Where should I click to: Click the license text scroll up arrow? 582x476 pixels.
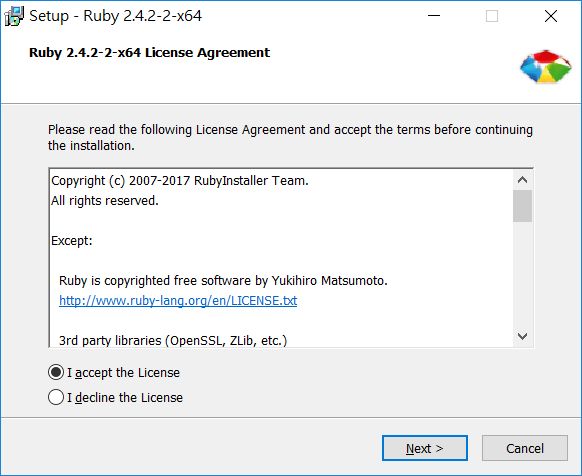coord(523,180)
